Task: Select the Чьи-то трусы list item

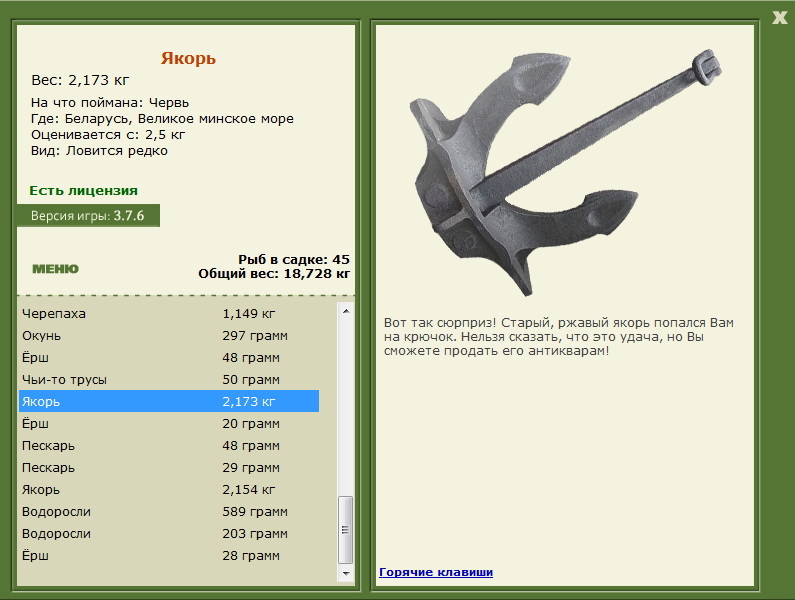Action: 169,379
